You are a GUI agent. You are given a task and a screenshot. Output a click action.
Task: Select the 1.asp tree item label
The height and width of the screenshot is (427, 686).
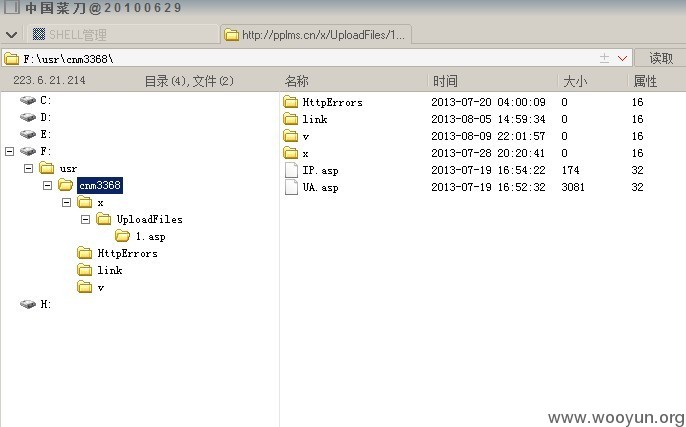tap(150, 237)
